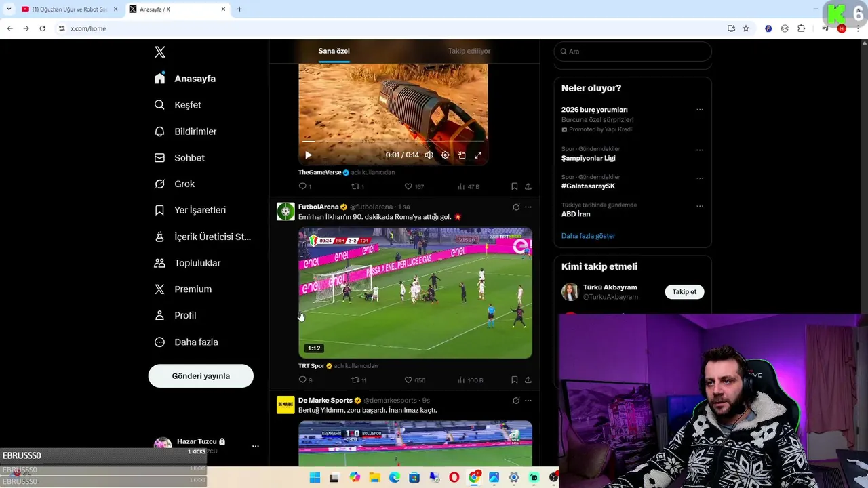Open Grok action on De Marke Sports post

tap(516, 401)
